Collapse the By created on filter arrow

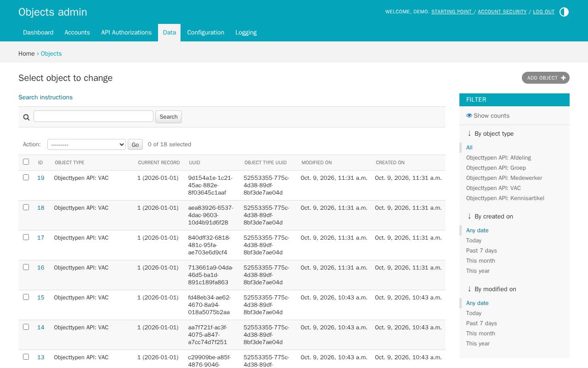point(469,216)
